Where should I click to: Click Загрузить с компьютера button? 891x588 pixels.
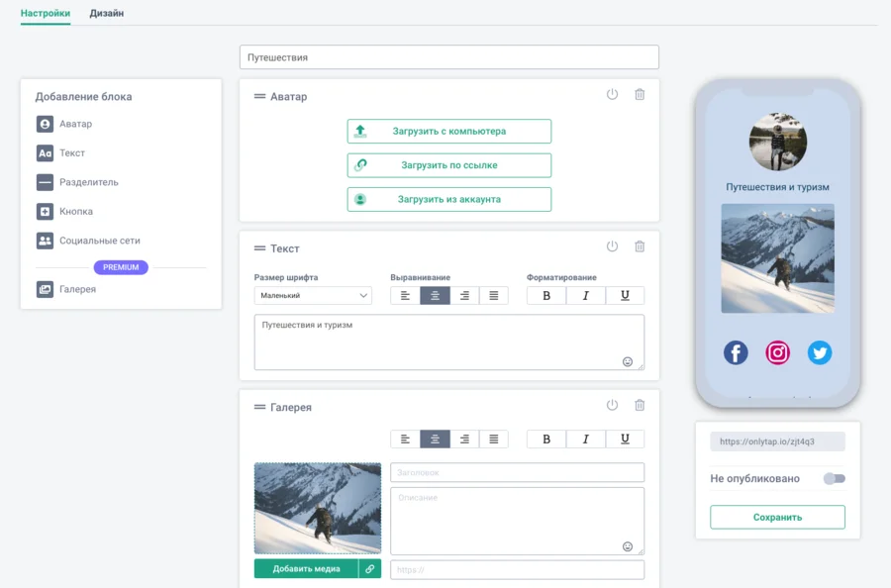coord(448,131)
